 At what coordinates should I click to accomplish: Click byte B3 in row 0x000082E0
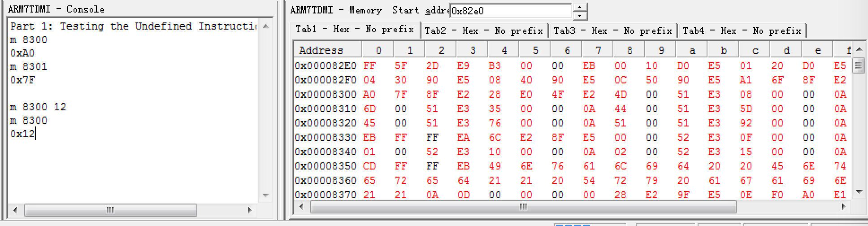tap(495, 66)
